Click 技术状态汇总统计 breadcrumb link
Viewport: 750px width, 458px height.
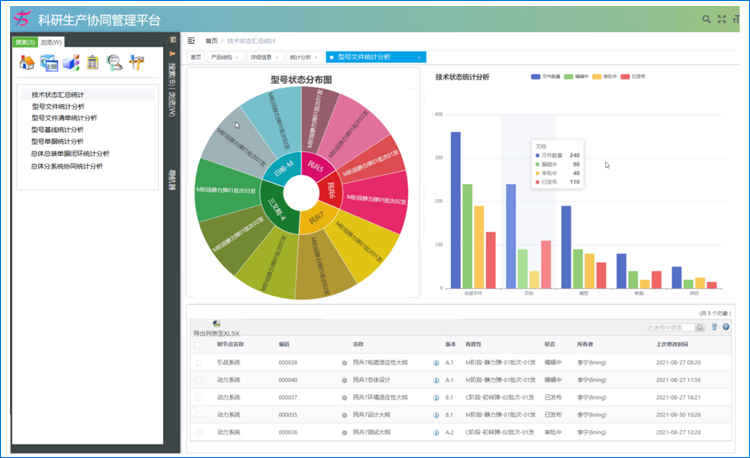click(x=251, y=41)
